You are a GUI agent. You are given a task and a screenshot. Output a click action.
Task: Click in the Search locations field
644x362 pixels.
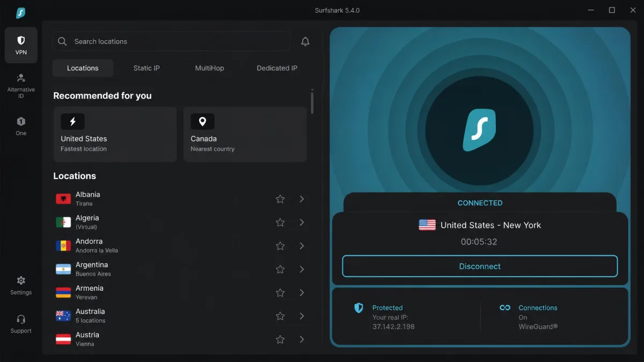click(171, 41)
